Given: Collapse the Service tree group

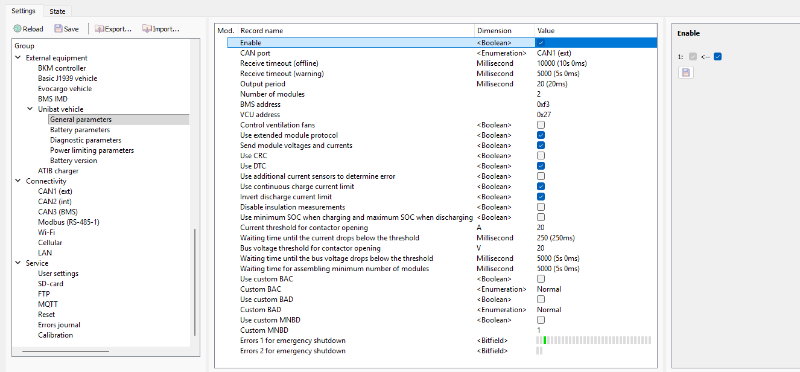Looking at the screenshot, I should pos(18,263).
